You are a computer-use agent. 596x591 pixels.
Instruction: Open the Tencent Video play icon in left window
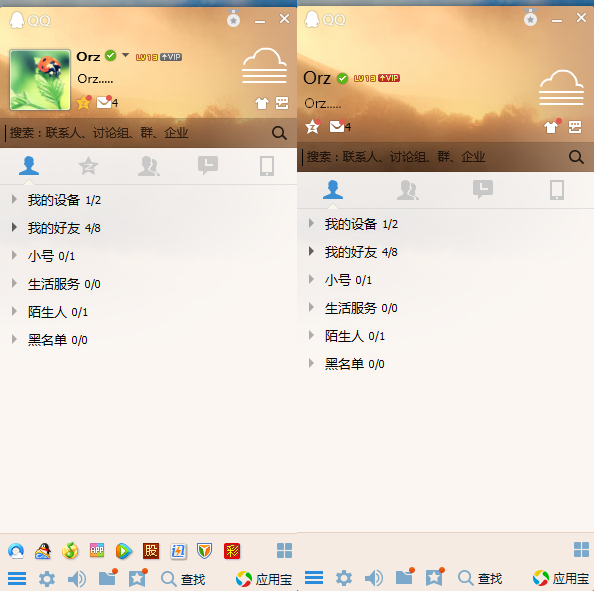coord(124,551)
